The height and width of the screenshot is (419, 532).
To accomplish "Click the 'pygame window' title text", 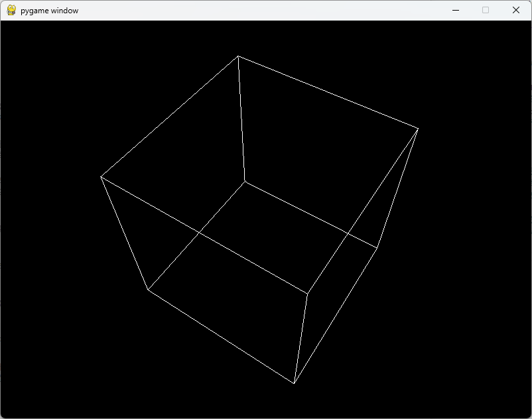I will [50, 11].
